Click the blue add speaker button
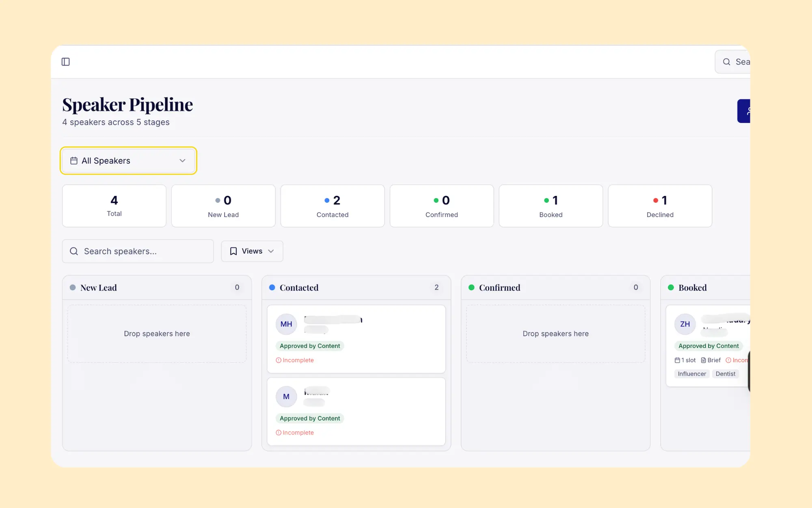The image size is (812, 508). (x=744, y=111)
